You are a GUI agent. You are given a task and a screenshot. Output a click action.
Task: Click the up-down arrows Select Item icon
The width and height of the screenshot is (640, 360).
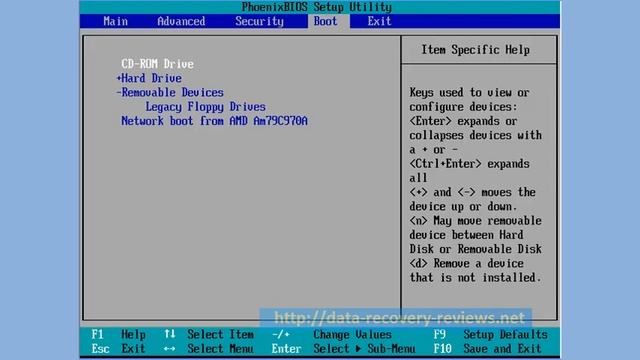[x=169, y=334]
